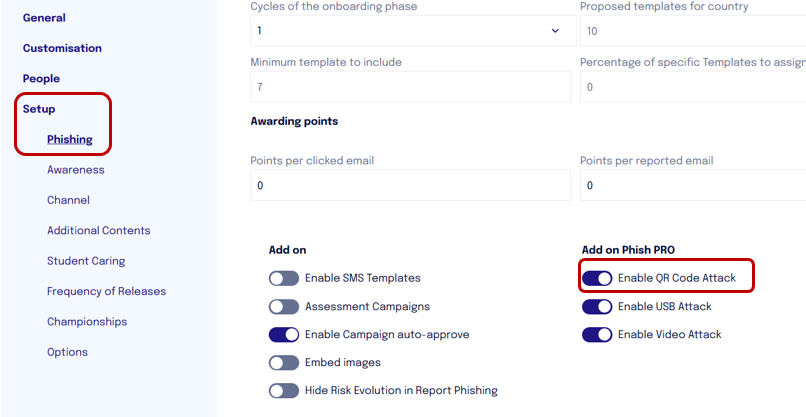Screen dimensions: 806x417
Task: Turn on Assessment Campaigns toggle
Action: (x=284, y=307)
